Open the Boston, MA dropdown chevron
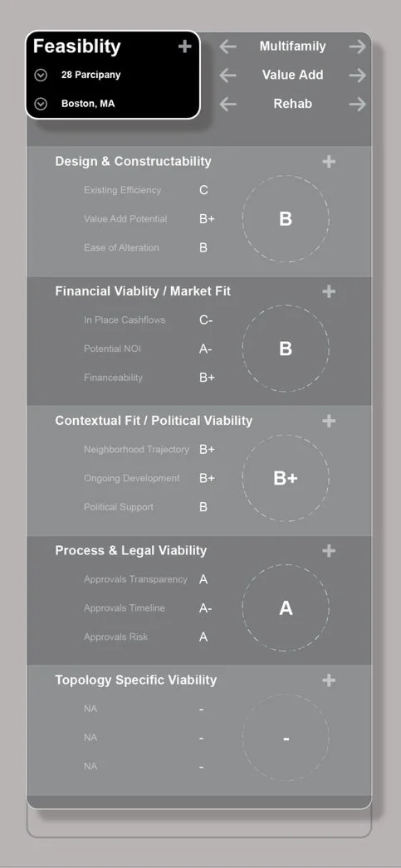401x868 pixels. pos(41,104)
